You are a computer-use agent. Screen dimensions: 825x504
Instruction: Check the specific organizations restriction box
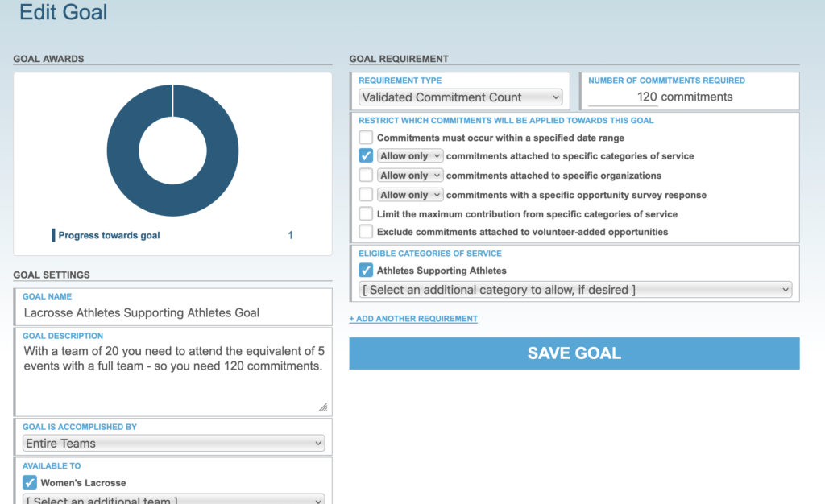tap(366, 176)
